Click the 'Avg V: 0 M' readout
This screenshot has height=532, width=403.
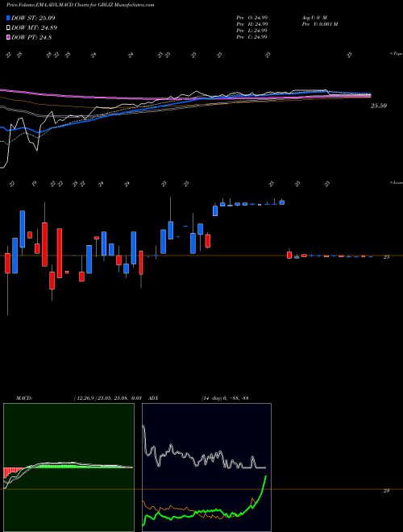point(314,18)
